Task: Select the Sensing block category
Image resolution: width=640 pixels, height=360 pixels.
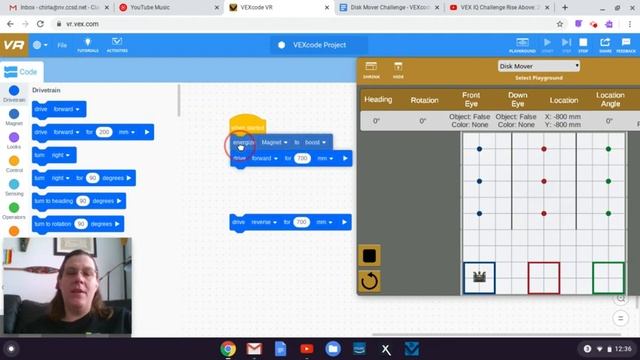Action: click(14, 187)
